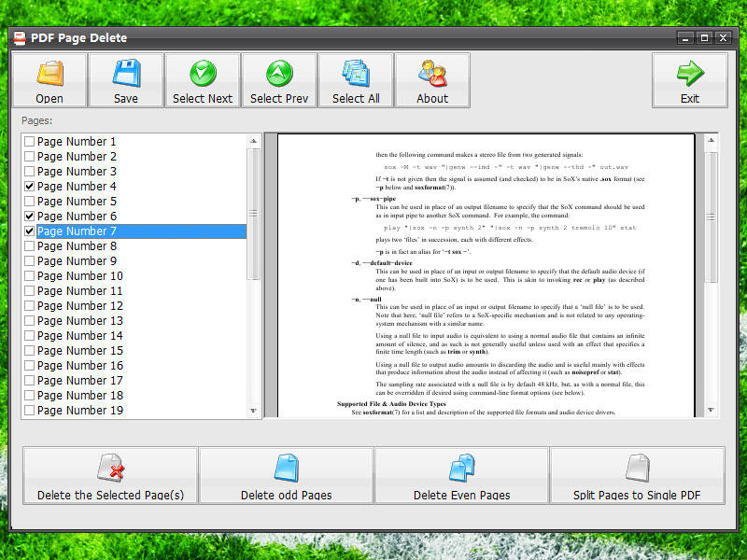Check the Page Number 18 checkbox
The image size is (747, 560).
[30, 395]
